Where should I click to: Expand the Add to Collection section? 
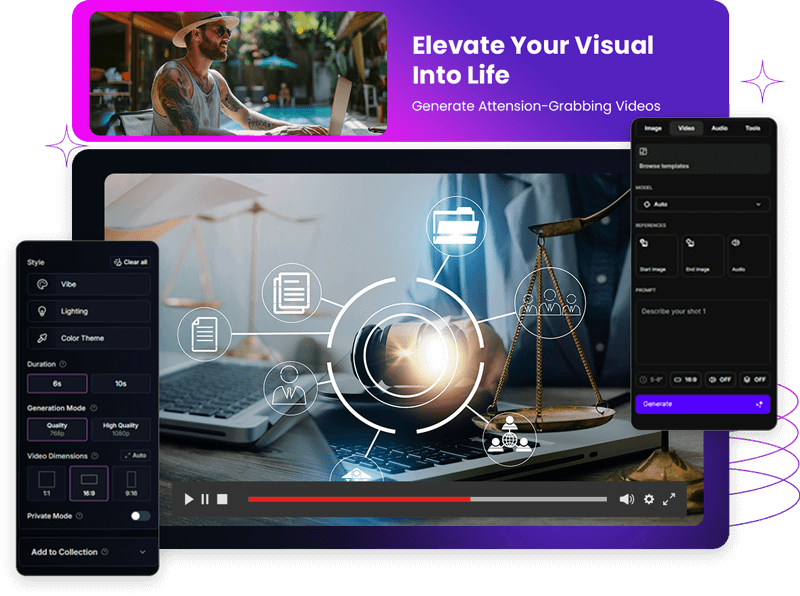pyautogui.click(x=88, y=552)
